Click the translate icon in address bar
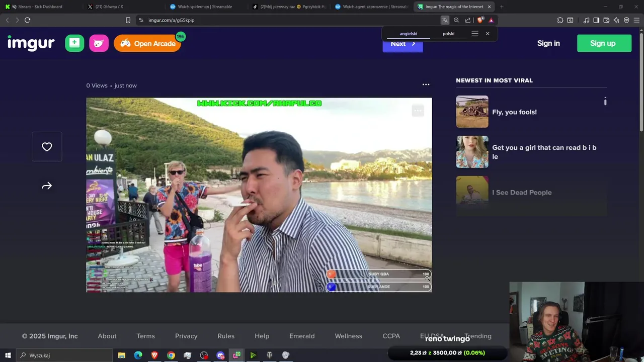Viewport: 644px width, 362px height. (x=445, y=20)
